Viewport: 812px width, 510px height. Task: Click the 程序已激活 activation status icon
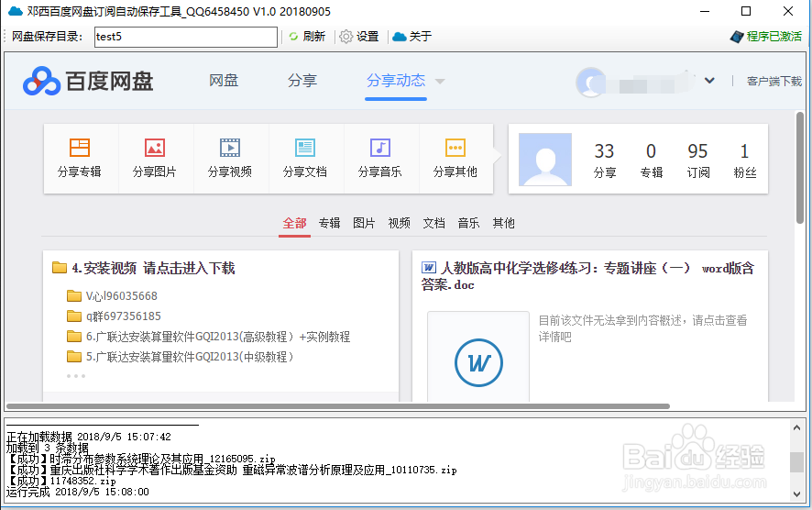(x=737, y=37)
